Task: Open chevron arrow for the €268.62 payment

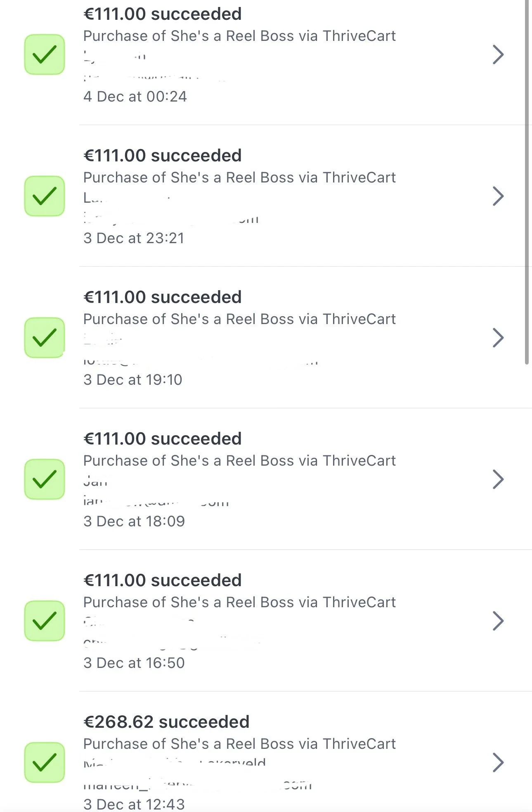Action: [x=498, y=762]
